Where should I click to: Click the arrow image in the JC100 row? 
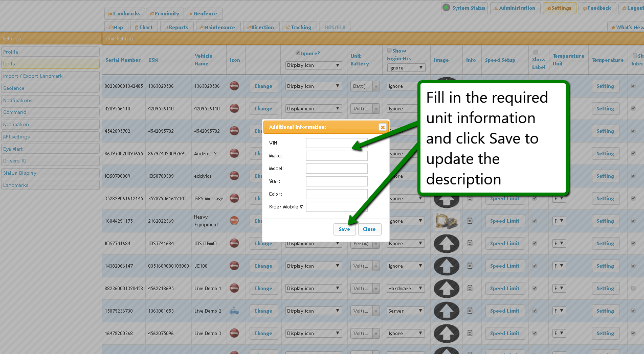pyautogui.click(x=446, y=266)
